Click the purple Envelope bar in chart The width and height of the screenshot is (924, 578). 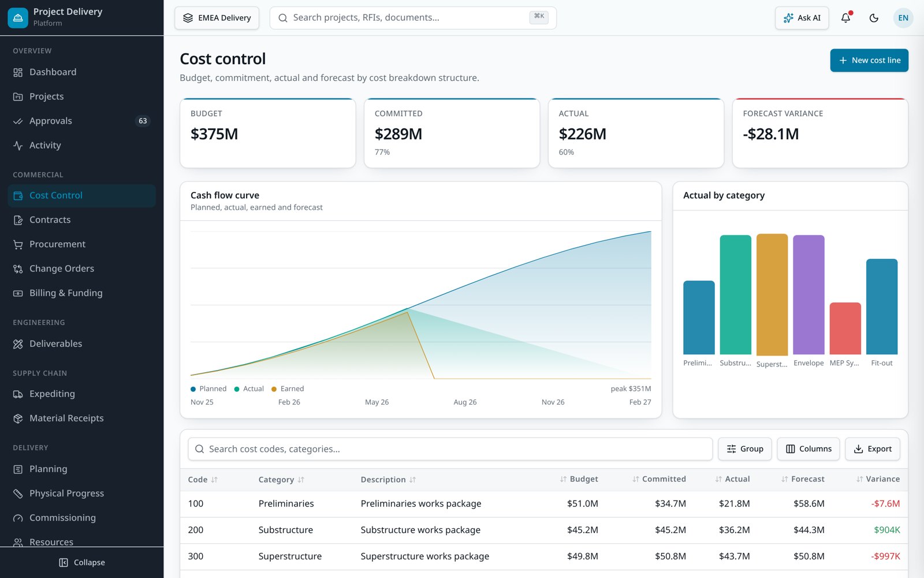[x=808, y=295]
